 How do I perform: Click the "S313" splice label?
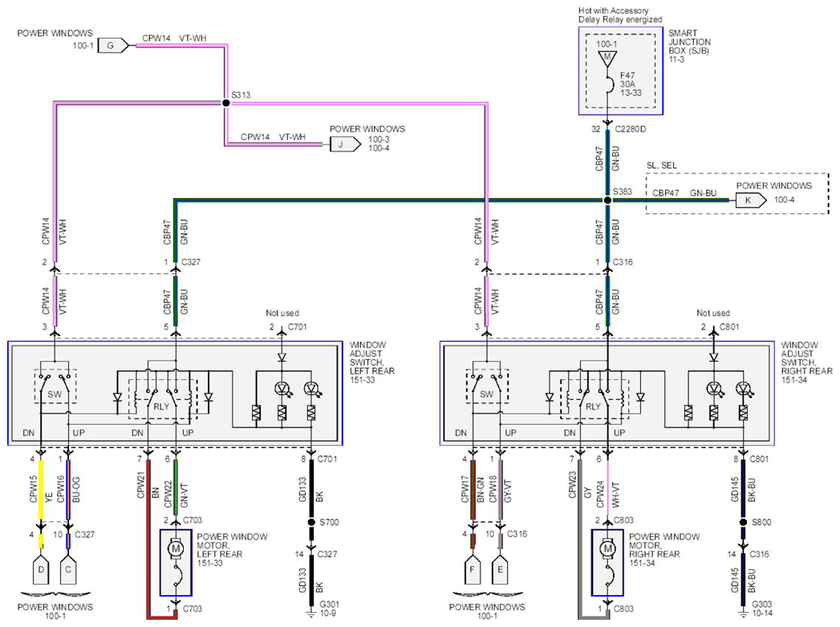pos(241,95)
